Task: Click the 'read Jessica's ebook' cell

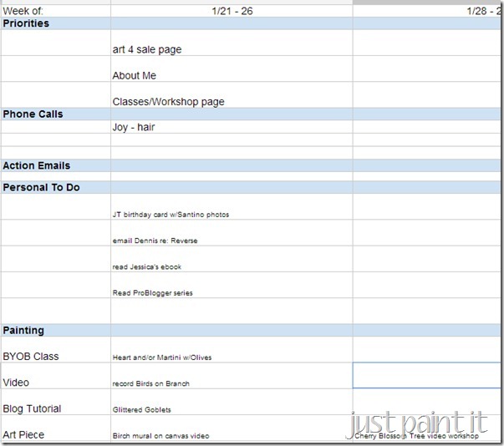Action: click(232, 259)
